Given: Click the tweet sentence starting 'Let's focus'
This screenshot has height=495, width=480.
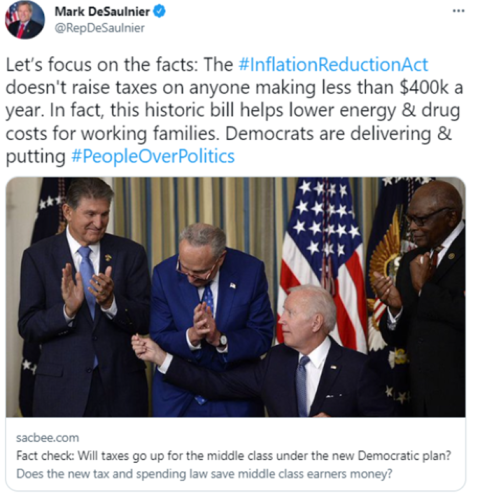Looking at the screenshot, I should tap(119, 64).
